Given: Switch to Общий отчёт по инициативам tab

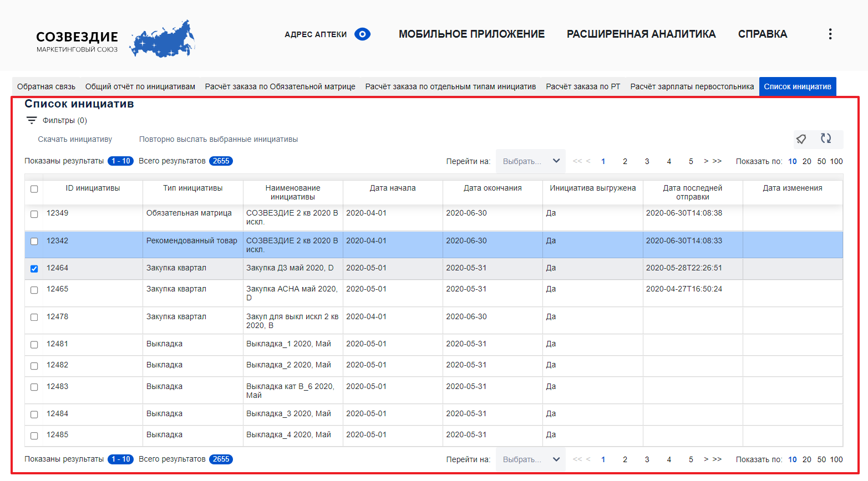Looking at the screenshot, I should click(140, 86).
